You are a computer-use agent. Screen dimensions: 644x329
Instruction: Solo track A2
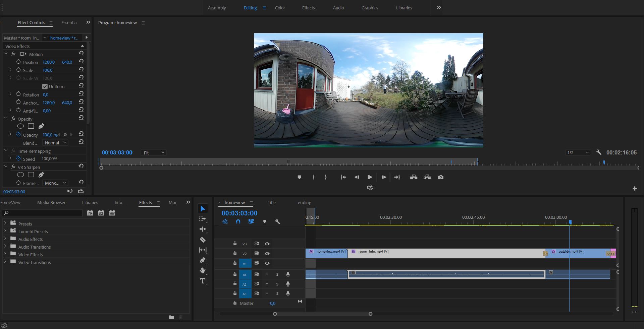[x=277, y=284]
